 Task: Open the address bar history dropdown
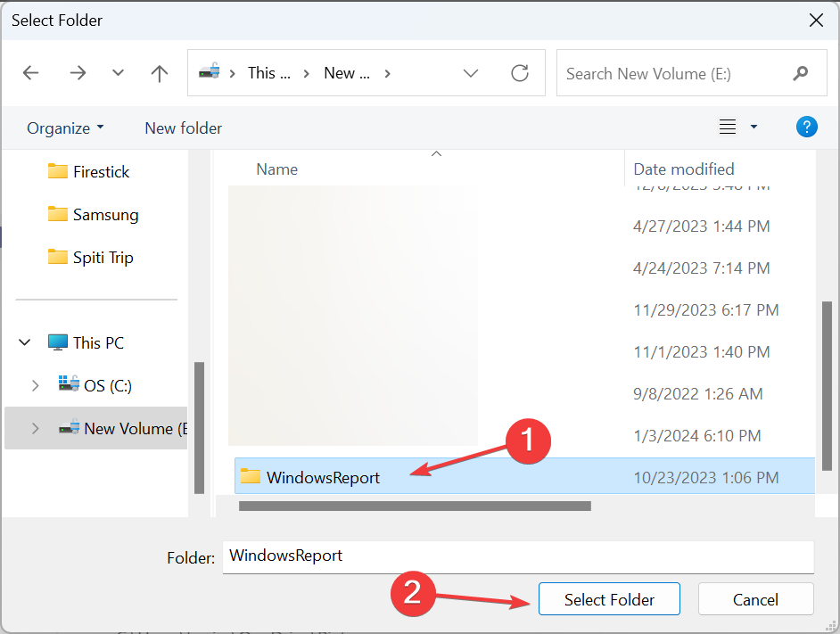pos(470,73)
